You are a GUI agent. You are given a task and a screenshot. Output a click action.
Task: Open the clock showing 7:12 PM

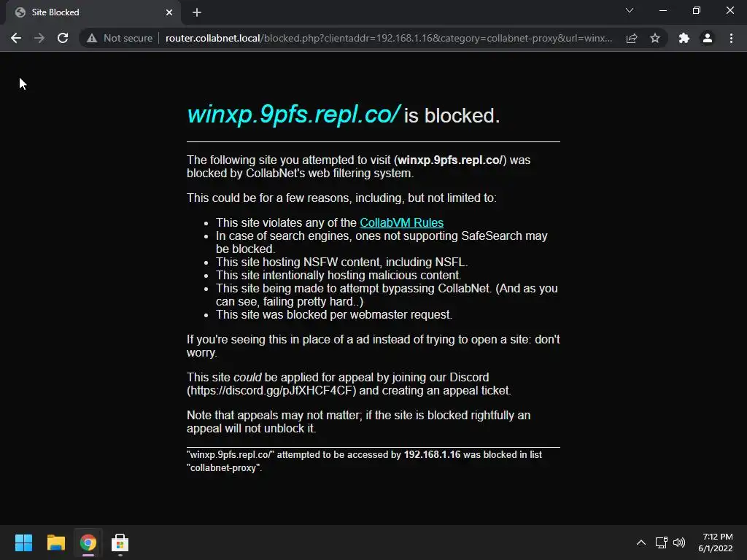click(x=716, y=542)
